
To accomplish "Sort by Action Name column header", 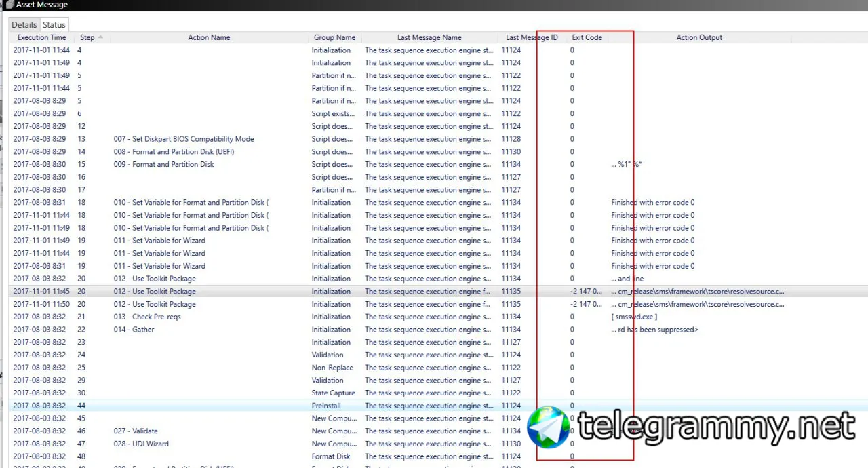I will coord(209,37).
